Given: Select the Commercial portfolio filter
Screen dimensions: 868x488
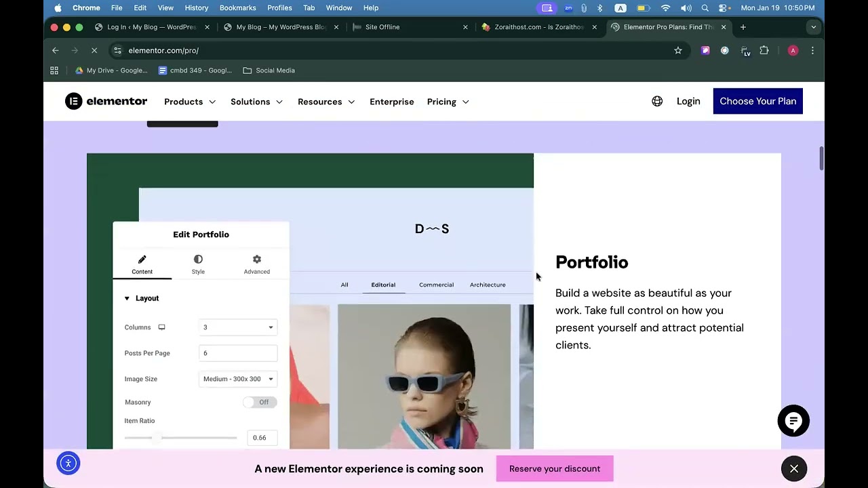Looking at the screenshot, I should pos(436,285).
